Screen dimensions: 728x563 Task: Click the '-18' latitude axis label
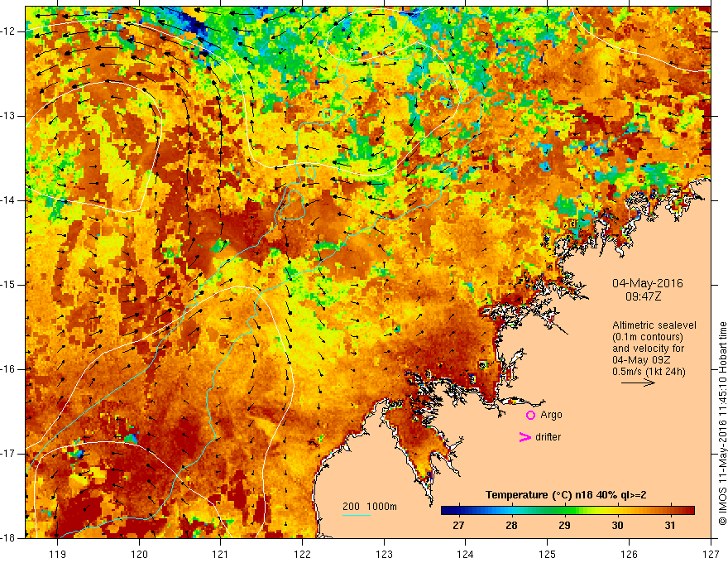point(8,538)
